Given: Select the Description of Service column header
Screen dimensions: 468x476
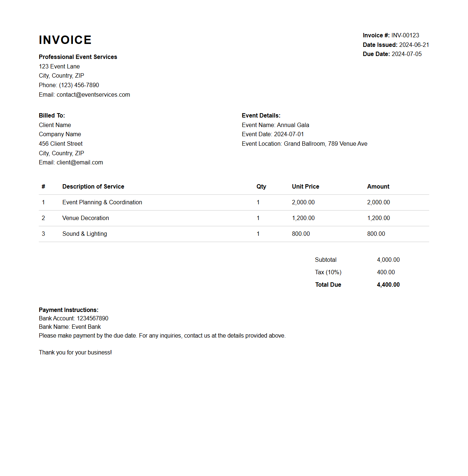Looking at the screenshot, I should click(x=93, y=186).
